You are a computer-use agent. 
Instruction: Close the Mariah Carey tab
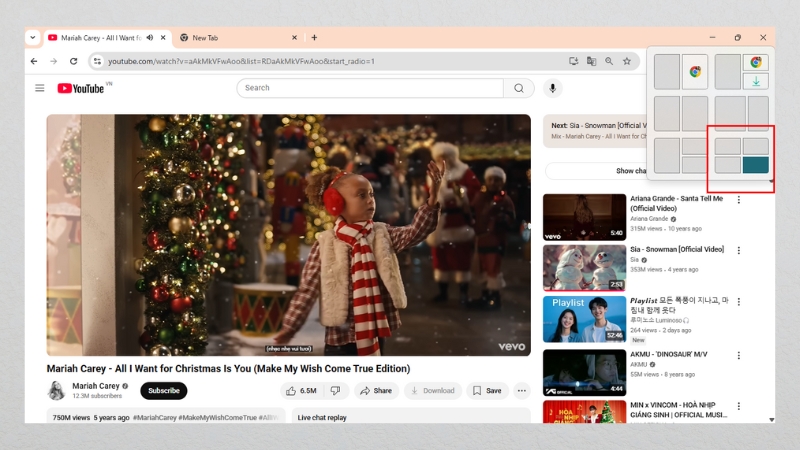(163, 38)
